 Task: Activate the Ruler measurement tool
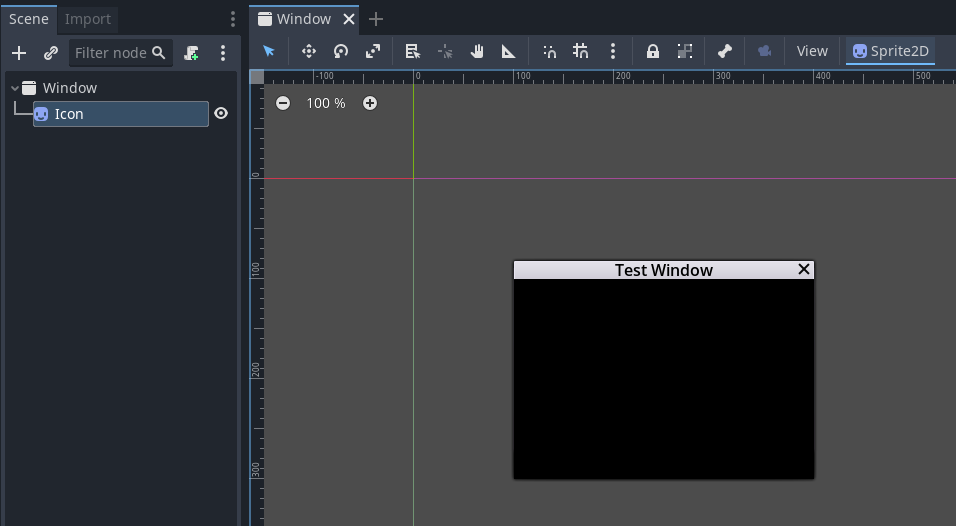point(508,51)
